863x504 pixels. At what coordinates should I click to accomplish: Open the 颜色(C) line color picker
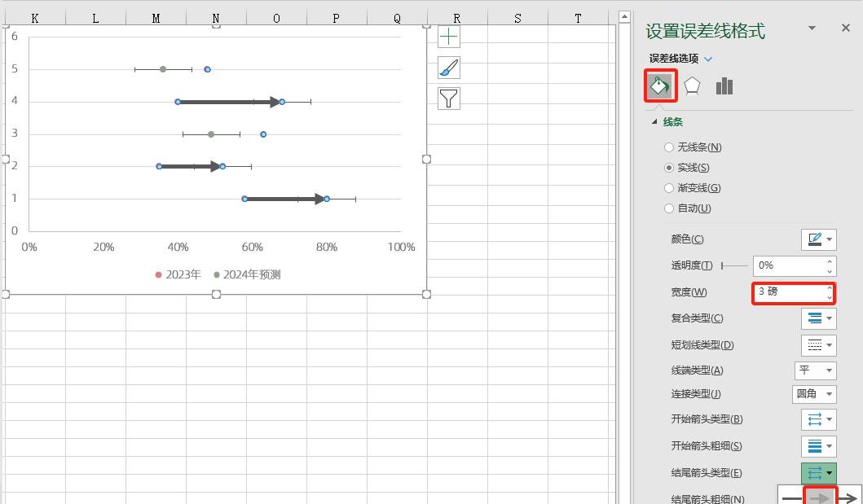(818, 239)
